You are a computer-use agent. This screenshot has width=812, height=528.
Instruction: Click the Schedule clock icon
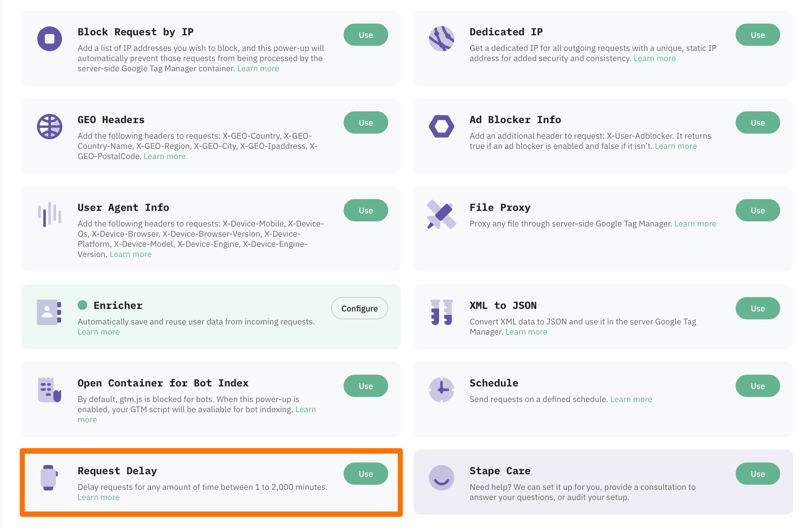[442, 390]
